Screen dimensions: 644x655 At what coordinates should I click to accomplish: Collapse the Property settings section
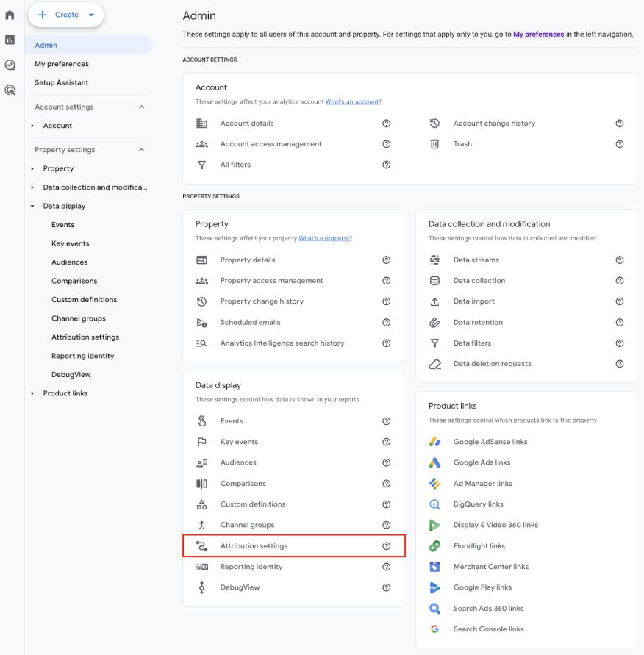click(143, 149)
